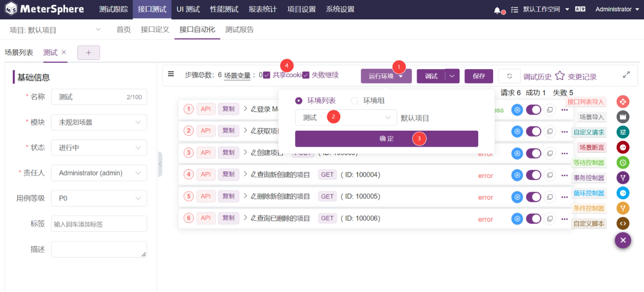
Task: Open the 模块 dropdown (未规划场景)
Action: click(x=99, y=122)
